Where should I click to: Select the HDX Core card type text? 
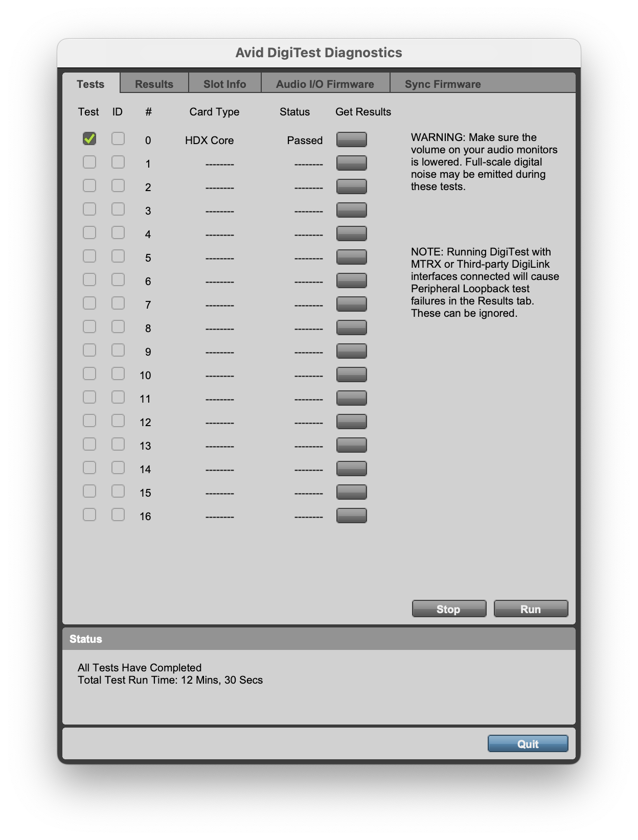(210, 141)
